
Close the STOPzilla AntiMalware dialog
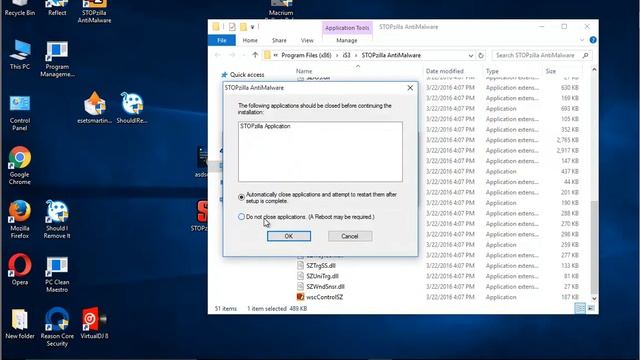pos(410,88)
